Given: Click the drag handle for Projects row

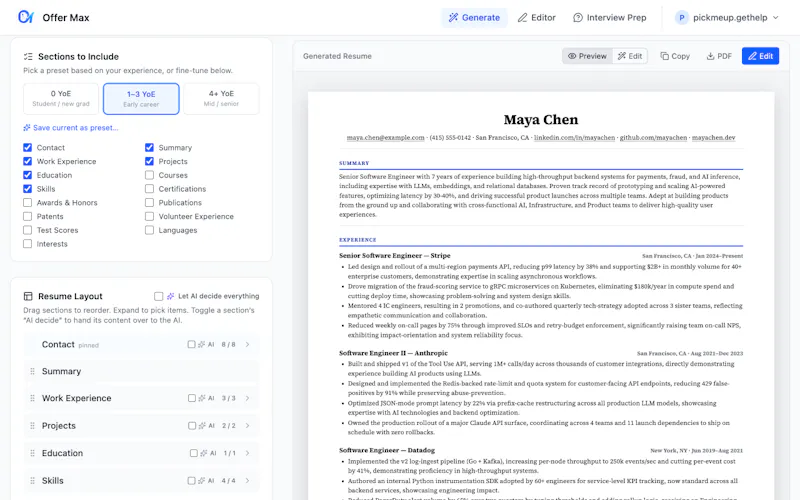Looking at the screenshot, I should tap(32, 426).
